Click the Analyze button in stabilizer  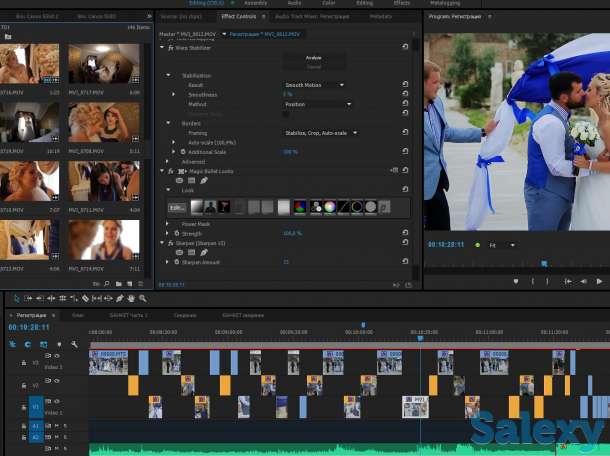point(313,58)
